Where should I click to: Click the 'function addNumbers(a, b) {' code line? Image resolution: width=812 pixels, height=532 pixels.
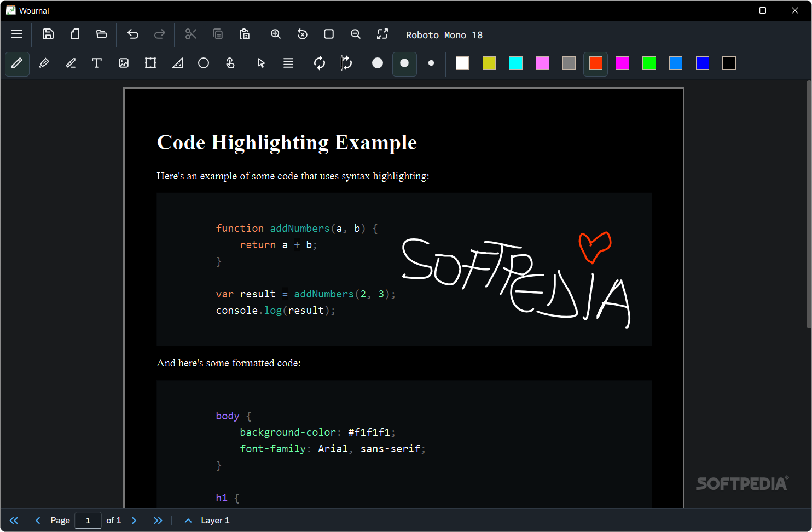click(297, 228)
